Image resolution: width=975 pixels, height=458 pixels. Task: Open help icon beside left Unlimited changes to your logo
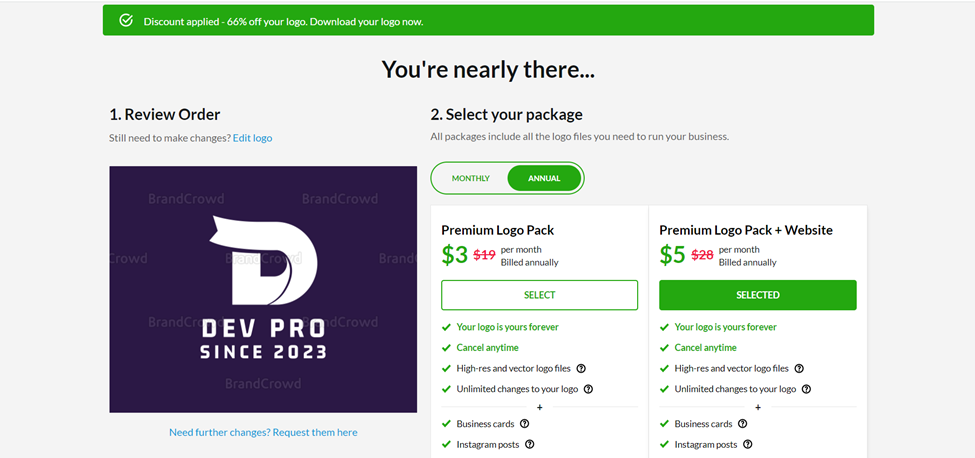(588, 389)
